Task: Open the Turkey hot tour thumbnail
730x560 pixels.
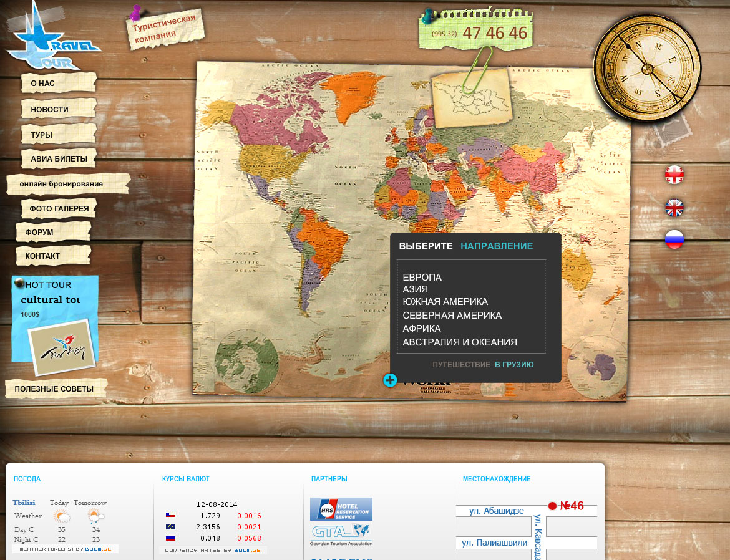Action: [61, 347]
